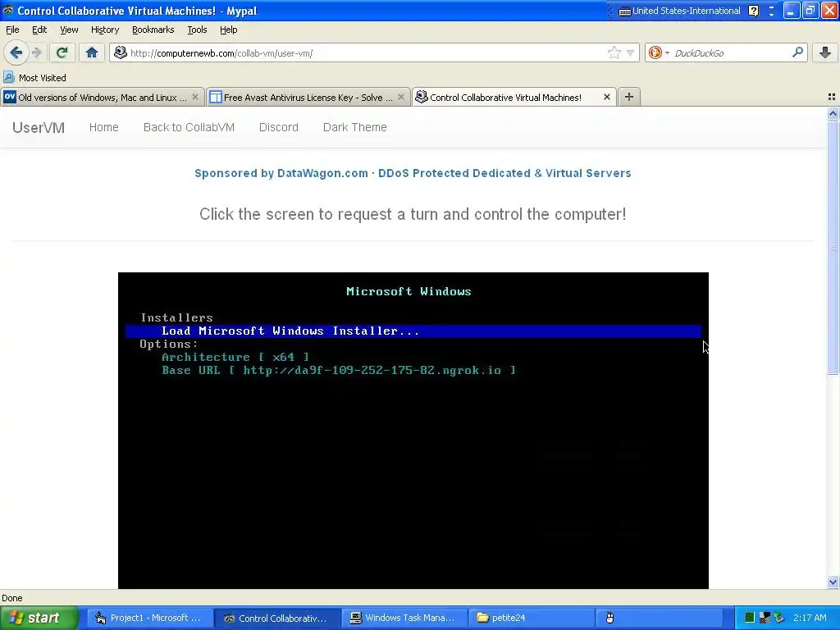Open a new tab with the plus button
Screen dimensions: 840x630
click(x=629, y=97)
